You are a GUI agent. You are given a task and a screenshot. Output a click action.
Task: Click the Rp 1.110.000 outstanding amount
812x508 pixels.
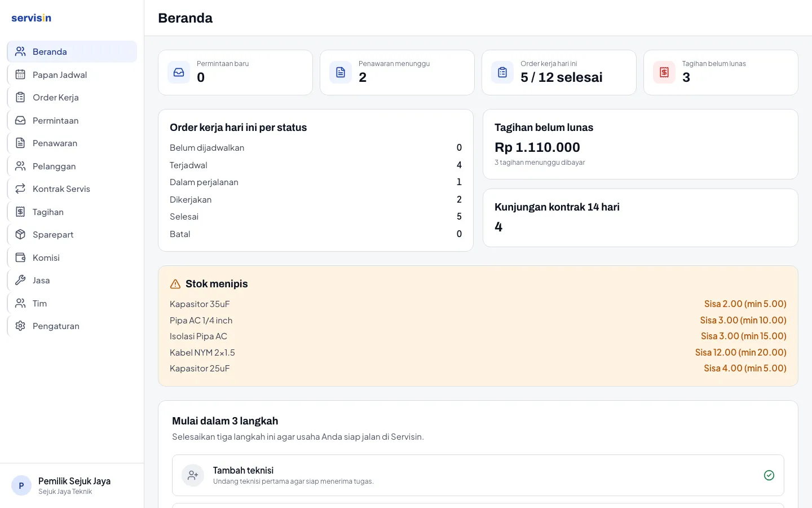click(537, 147)
